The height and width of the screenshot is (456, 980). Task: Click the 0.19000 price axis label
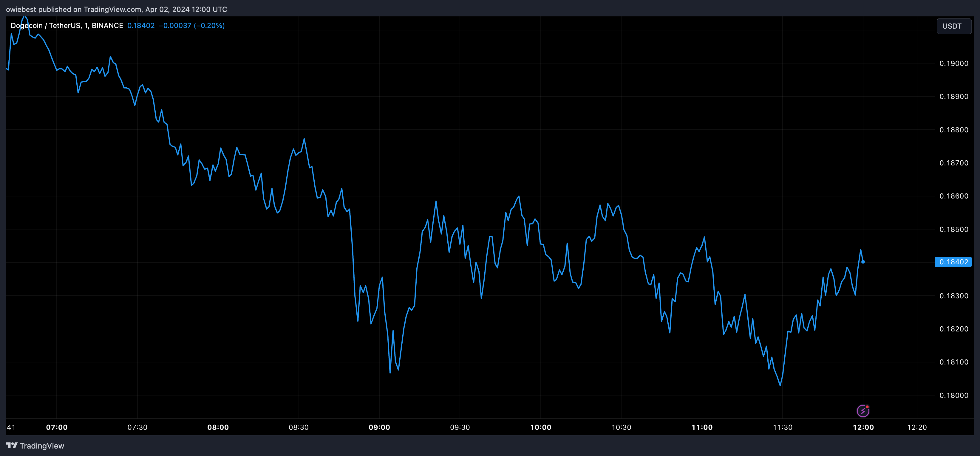(x=954, y=63)
